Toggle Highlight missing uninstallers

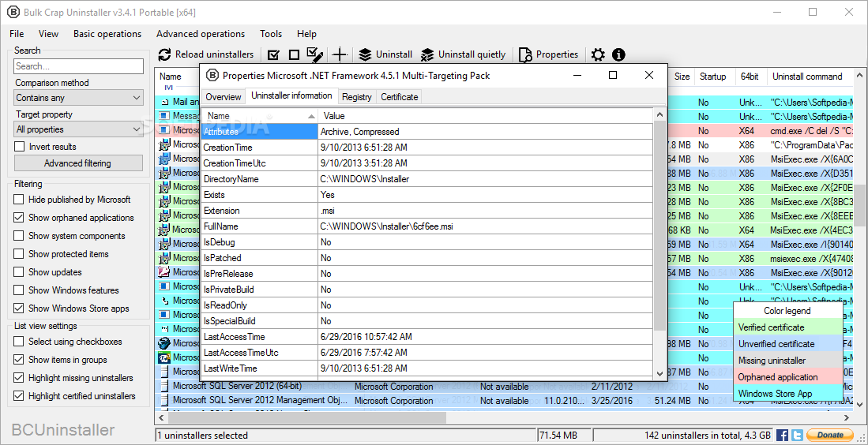19,378
